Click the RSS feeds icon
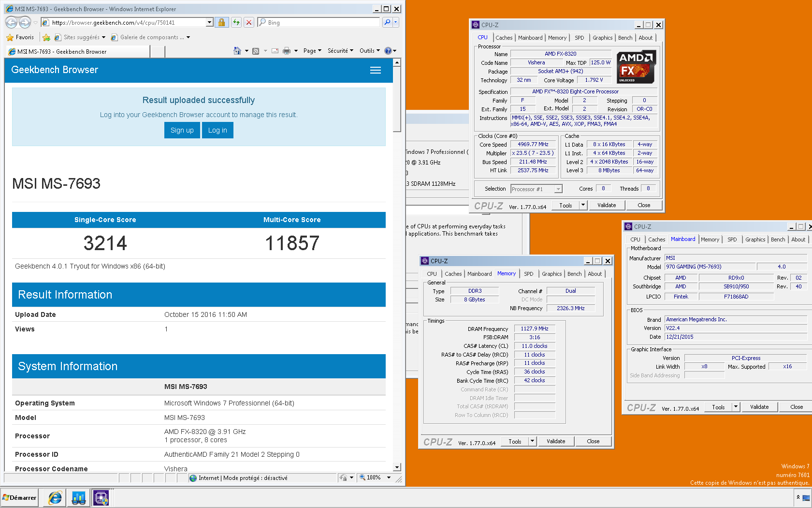This screenshot has height=508, width=812. click(256, 51)
